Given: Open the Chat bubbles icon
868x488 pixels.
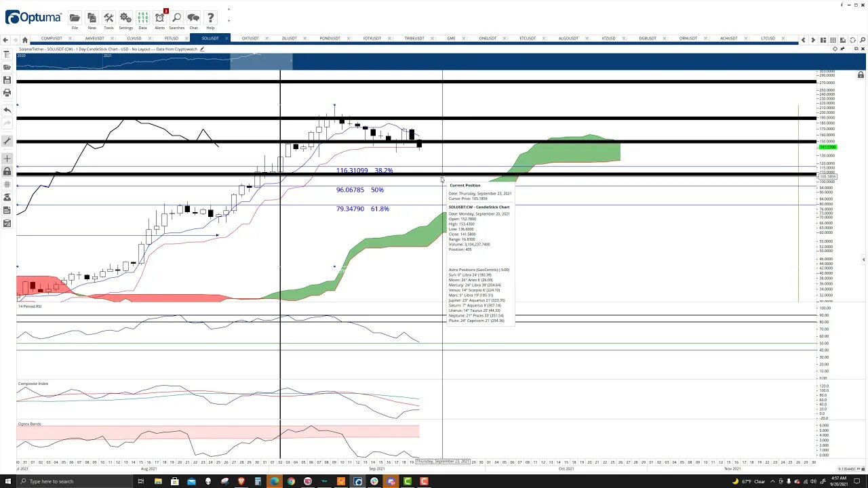Looking at the screenshot, I should tap(193, 18).
